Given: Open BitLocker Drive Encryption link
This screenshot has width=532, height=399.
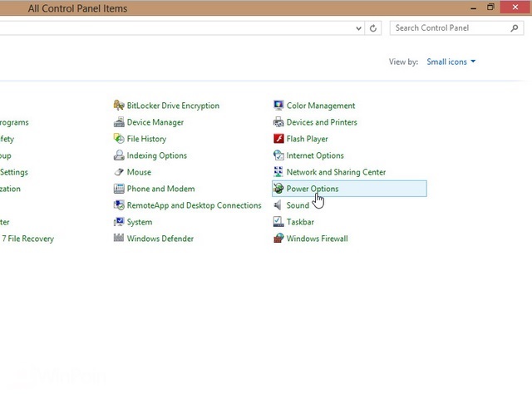Looking at the screenshot, I should coord(173,106).
